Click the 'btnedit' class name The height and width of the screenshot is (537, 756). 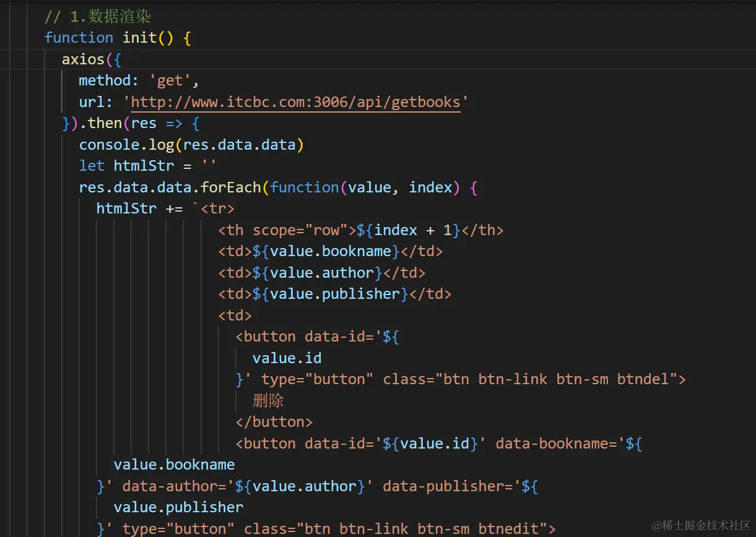(509, 529)
